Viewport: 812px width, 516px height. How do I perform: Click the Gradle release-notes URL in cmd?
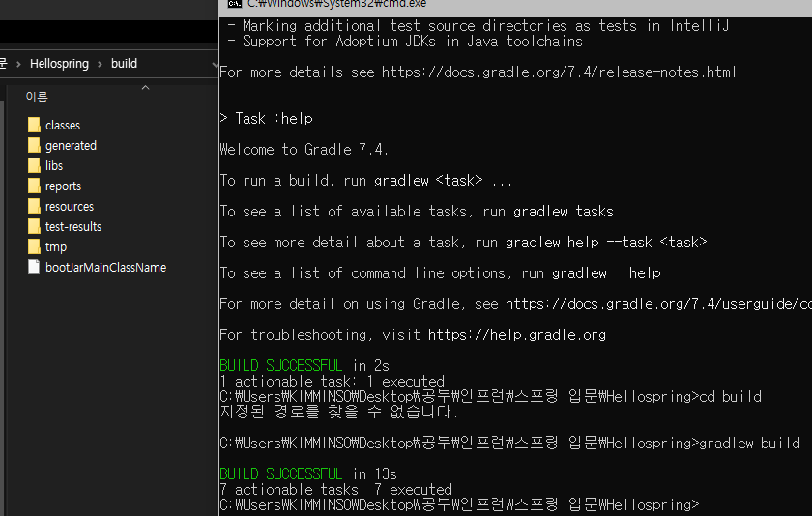(x=559, y=72)
